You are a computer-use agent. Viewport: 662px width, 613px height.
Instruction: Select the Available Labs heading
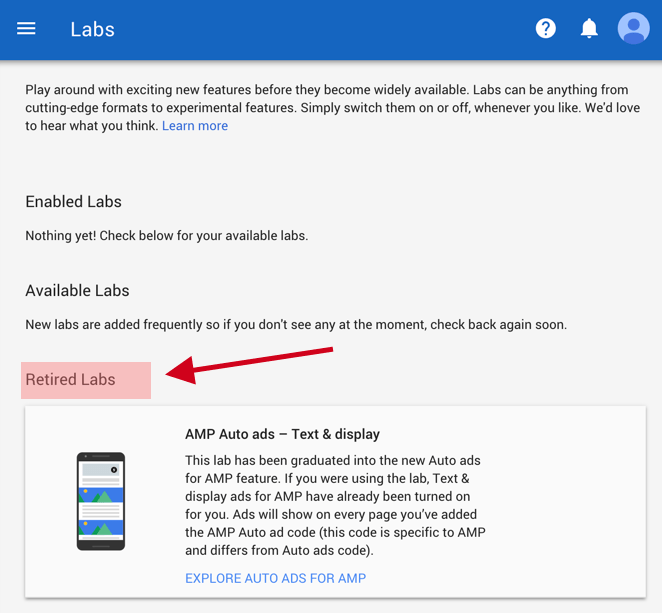click(77, 290)
